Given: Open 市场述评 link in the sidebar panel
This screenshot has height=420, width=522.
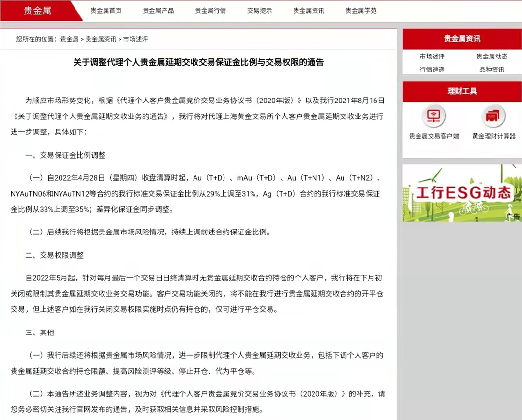Looking at the screenshot, I should point(432,57).
